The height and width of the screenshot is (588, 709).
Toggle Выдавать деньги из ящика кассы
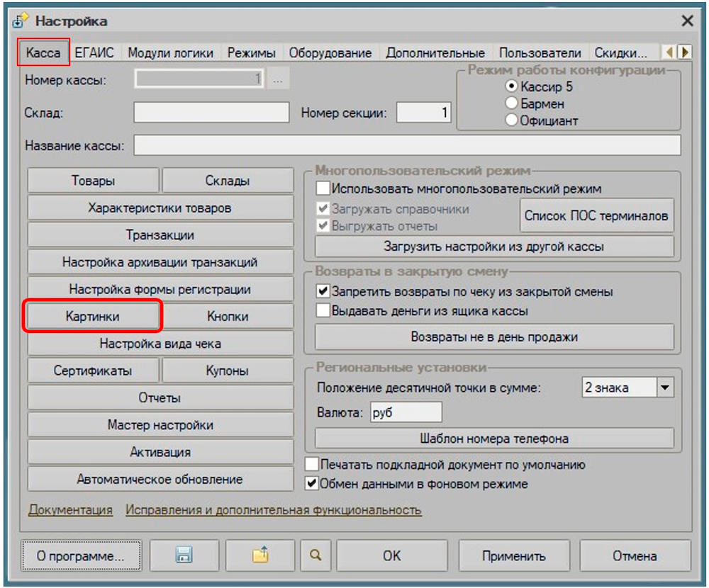click(323, 310)
